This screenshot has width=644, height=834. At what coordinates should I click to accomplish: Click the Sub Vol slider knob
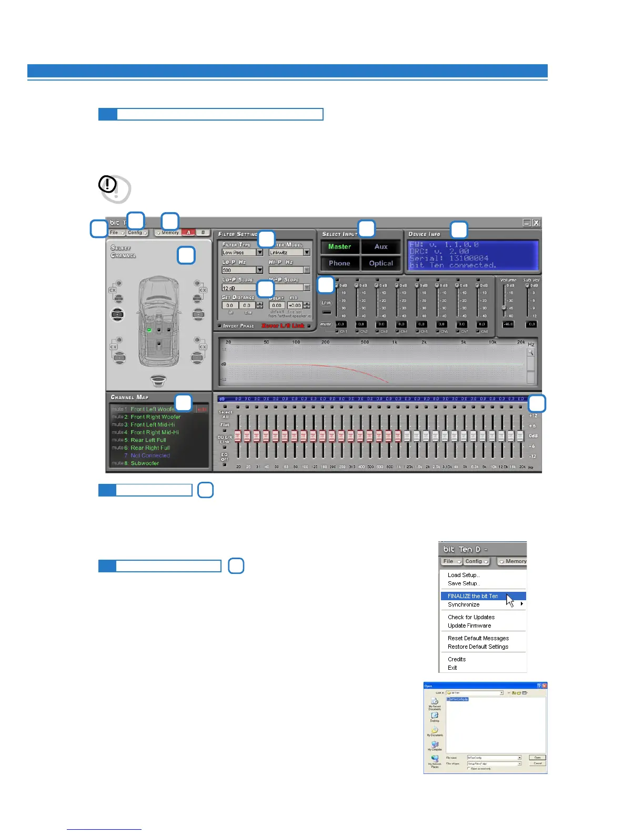pyautogui.click(x=527, y=285)
